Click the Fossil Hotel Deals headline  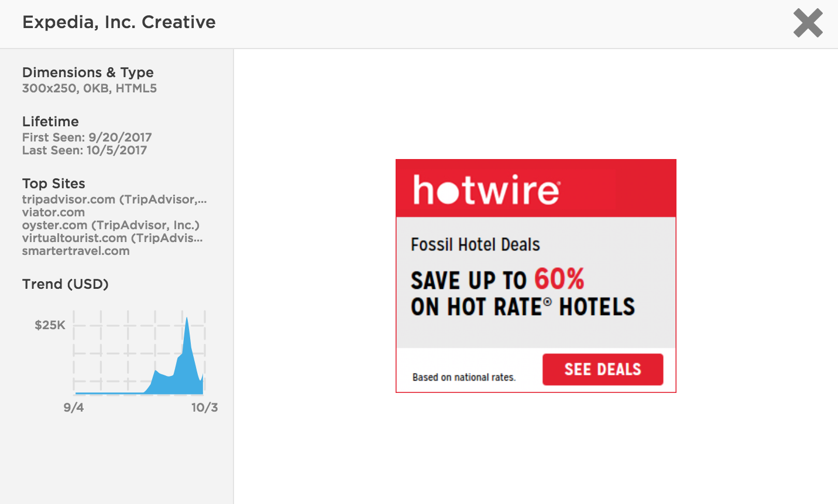[x=475, y=244]
